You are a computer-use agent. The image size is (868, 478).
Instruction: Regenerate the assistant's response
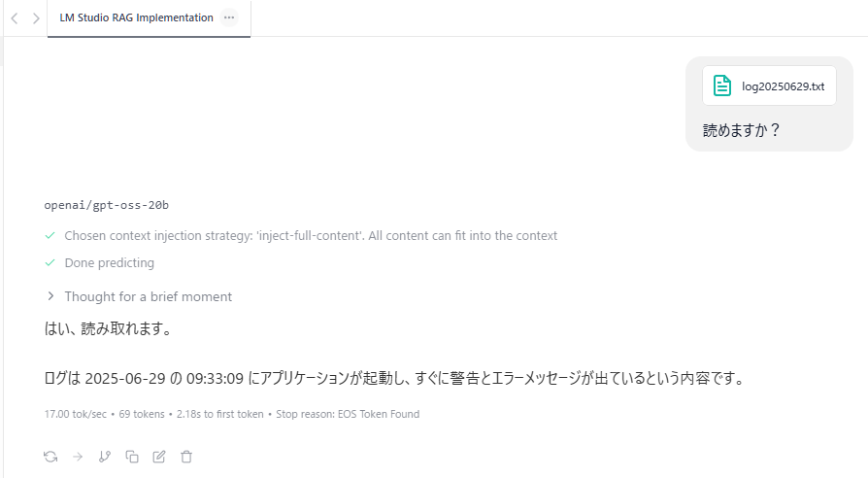[x=50, y=456]
